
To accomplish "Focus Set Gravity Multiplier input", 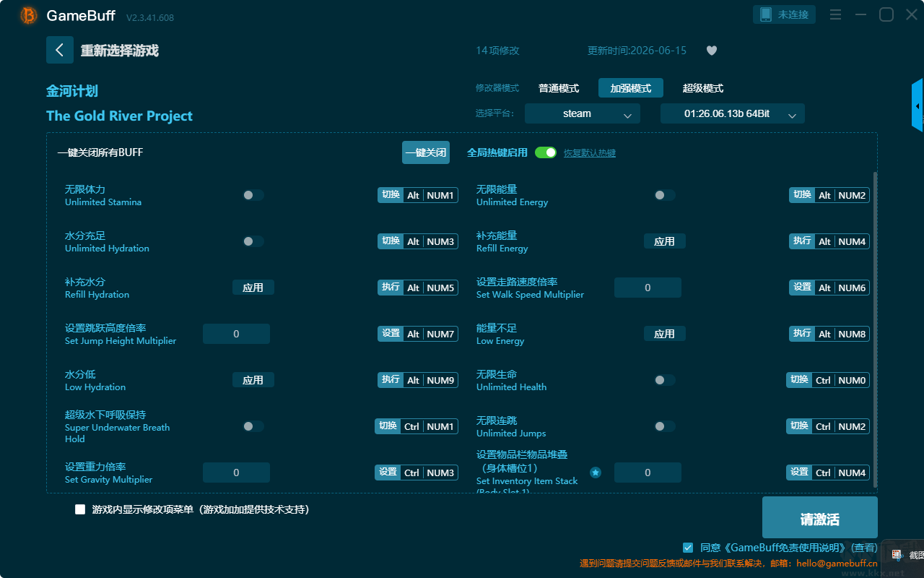I will point(236,473).
